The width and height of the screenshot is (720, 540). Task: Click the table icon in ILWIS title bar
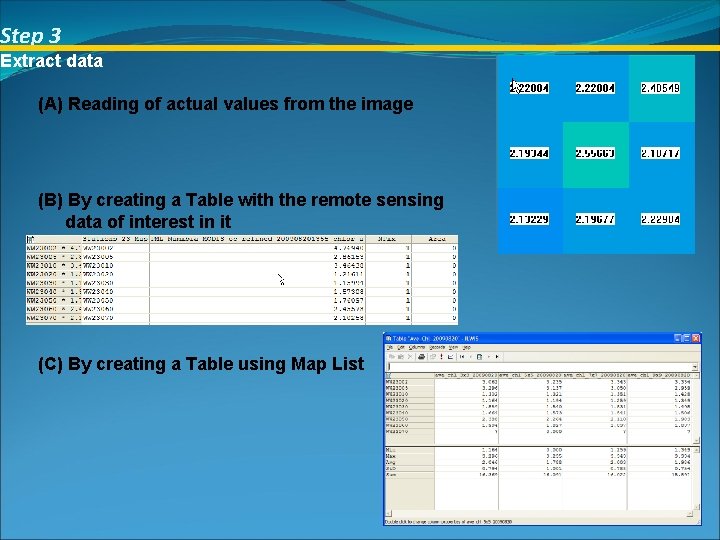[388, 338]
